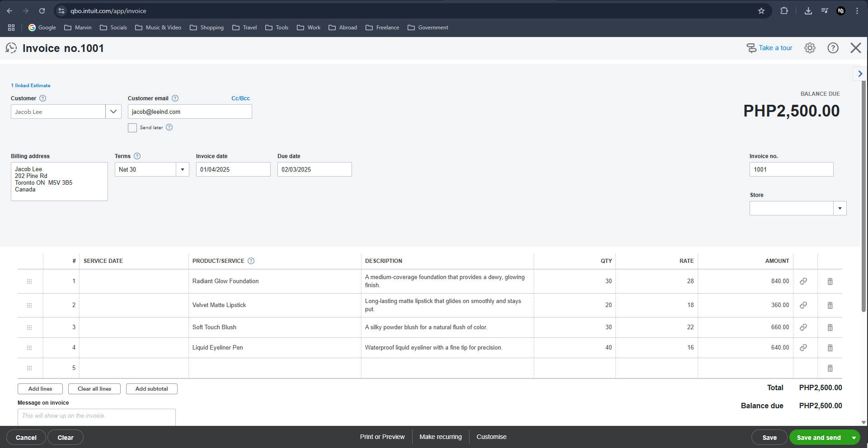Show Terms help tooltip icon
This screenshot has height=448, width=868.
pos(137,156)
